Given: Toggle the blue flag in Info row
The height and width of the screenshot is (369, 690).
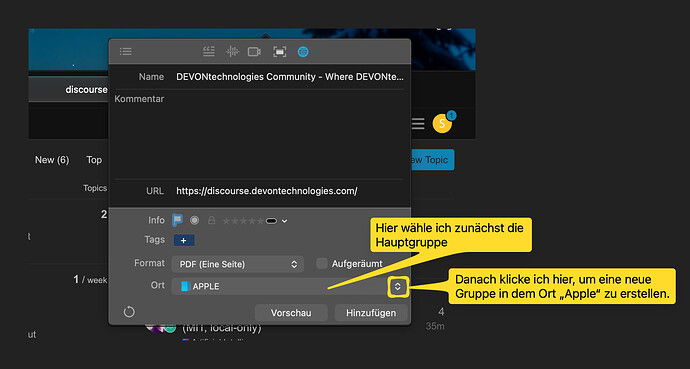Looking at the screenshot, I should click(x=177, y=220).
